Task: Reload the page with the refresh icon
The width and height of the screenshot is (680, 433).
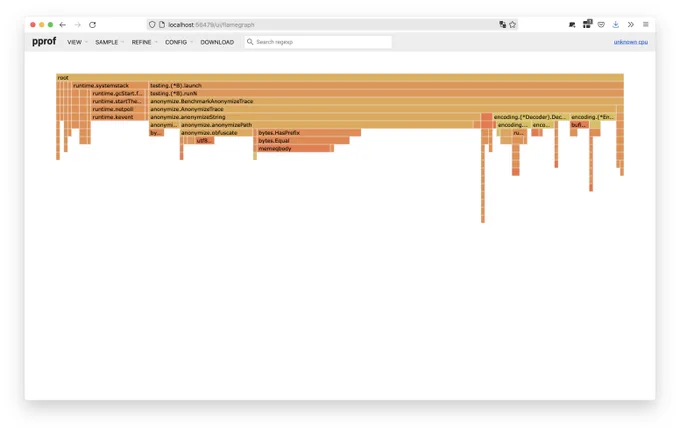Action: [x=92, y=25]
